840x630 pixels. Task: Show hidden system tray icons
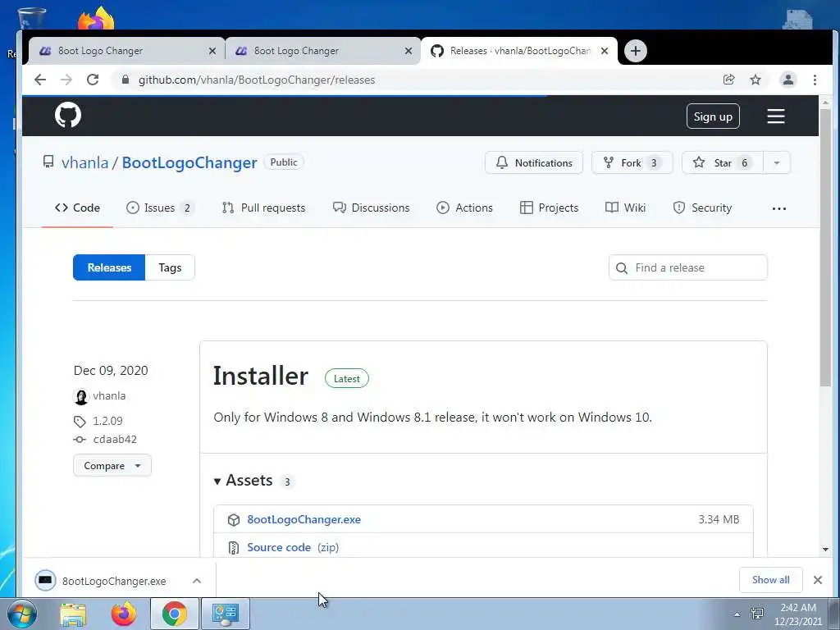[737, 614]
